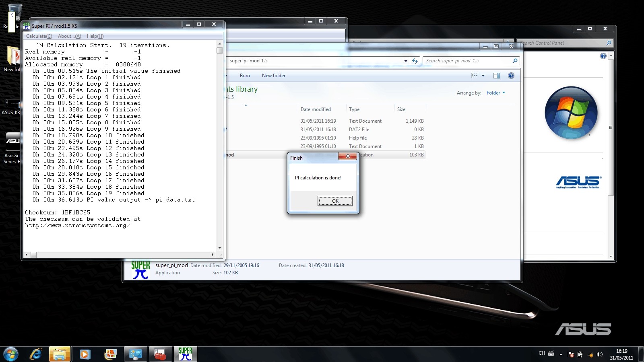Image resolution: width=644 pixels, height=362 pixels.
Task: Toggle the preview pane icon
Action: (497, 76)
